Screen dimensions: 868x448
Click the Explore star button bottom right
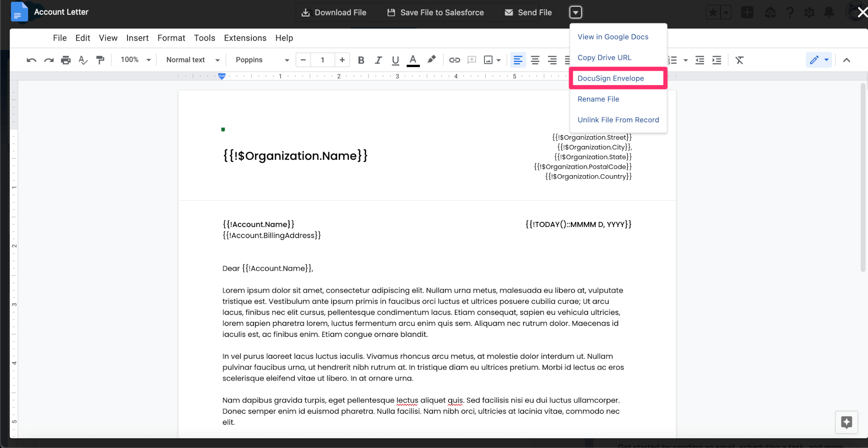[846, 422]
